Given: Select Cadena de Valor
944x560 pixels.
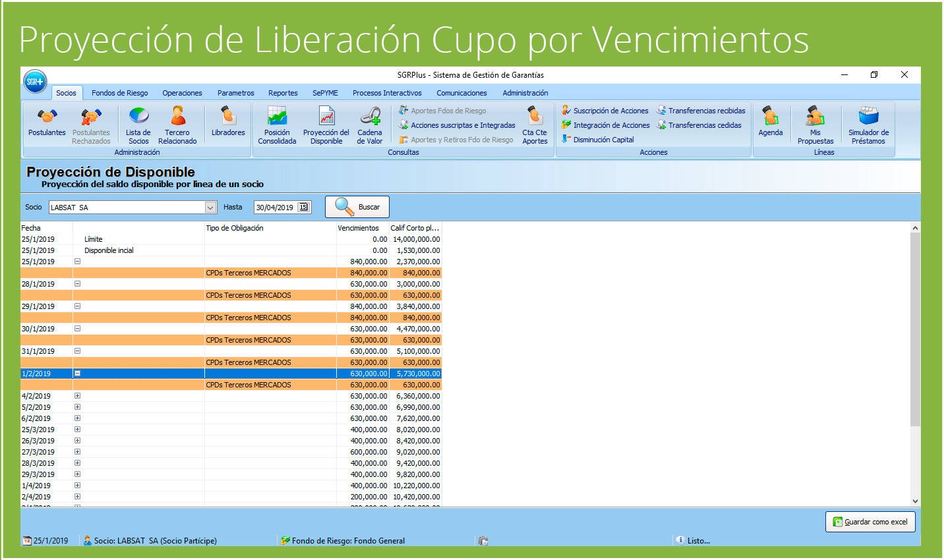Looking at the screenshot, I should coord(369,125).
